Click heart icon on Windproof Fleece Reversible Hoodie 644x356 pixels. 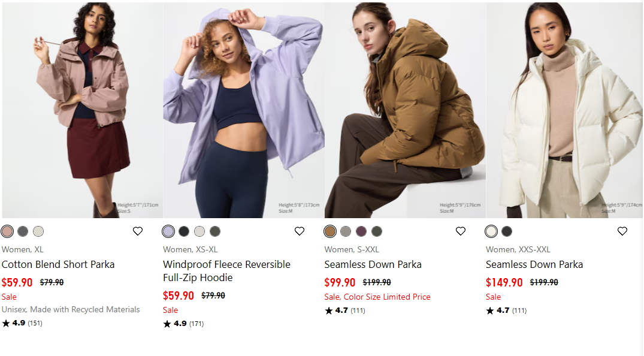point(300,231)
